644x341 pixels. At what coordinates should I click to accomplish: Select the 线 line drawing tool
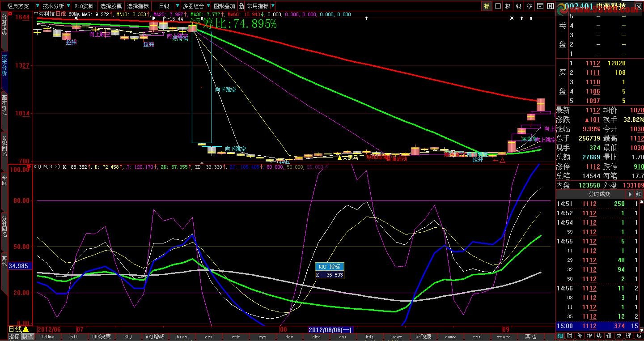click(x=518, y=6)
